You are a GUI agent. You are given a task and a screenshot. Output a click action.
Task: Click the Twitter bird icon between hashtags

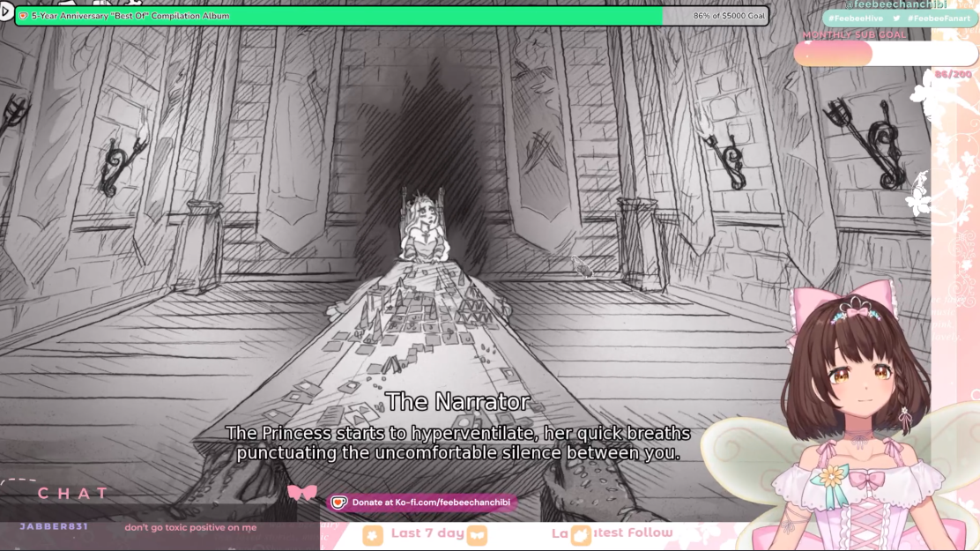pos(896,19)
